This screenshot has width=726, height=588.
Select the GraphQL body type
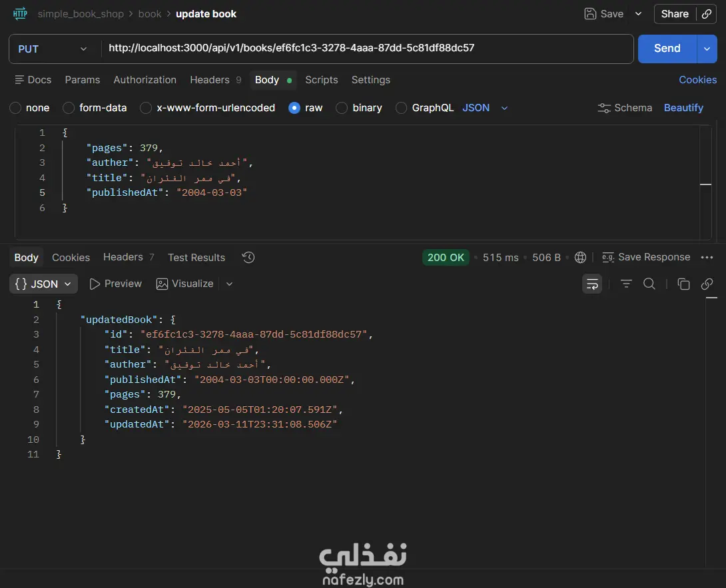pos(402,108)
